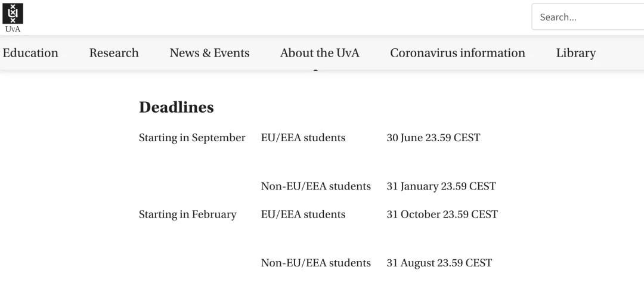Click the 30 June 23.59 CEST deadline
644x292 pixels.
(x=433, y=138)
